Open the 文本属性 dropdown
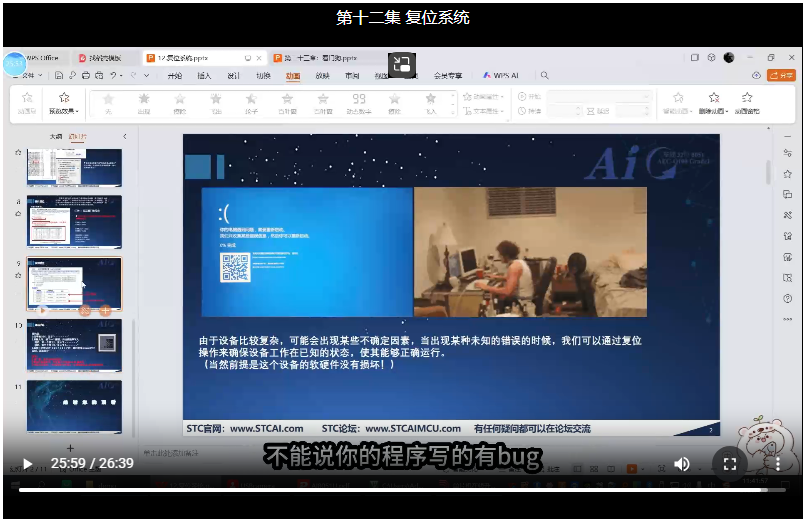The height and width of the screenshot is (519, 803). tap(483, 111)
